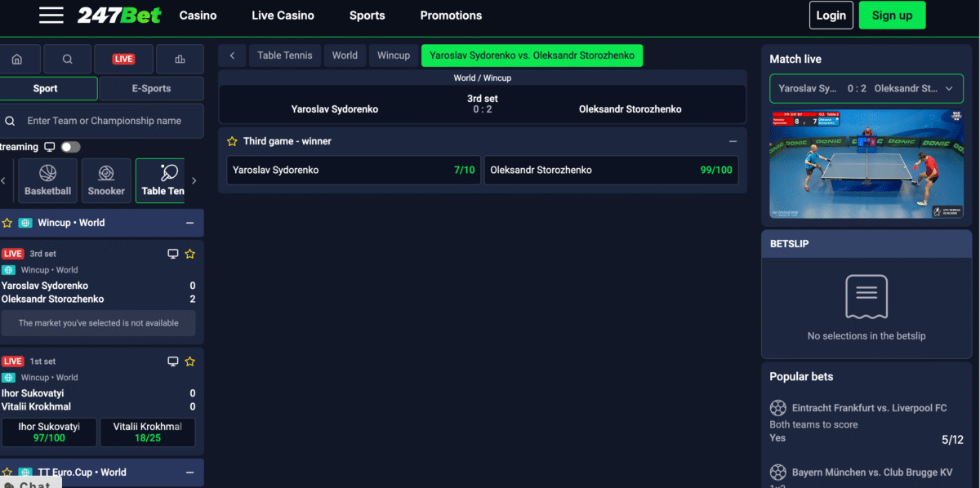Open Live Casino from top navigation

pos(283,16)
